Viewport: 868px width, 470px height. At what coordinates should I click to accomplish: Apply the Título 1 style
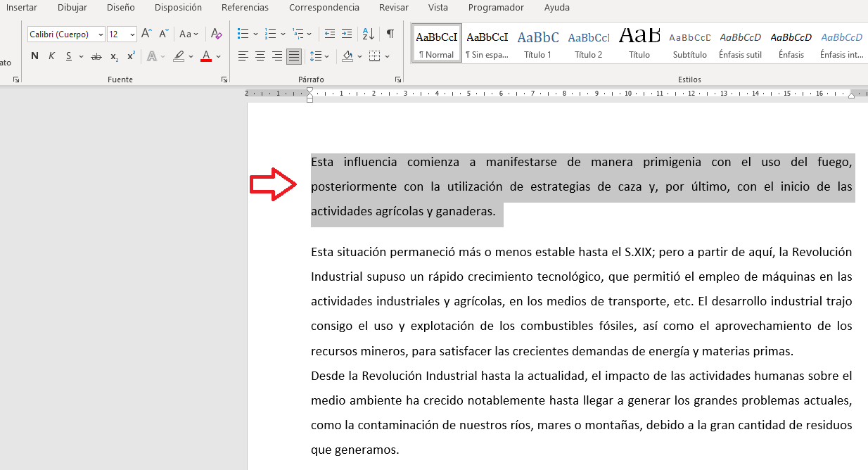click(538, 44)
